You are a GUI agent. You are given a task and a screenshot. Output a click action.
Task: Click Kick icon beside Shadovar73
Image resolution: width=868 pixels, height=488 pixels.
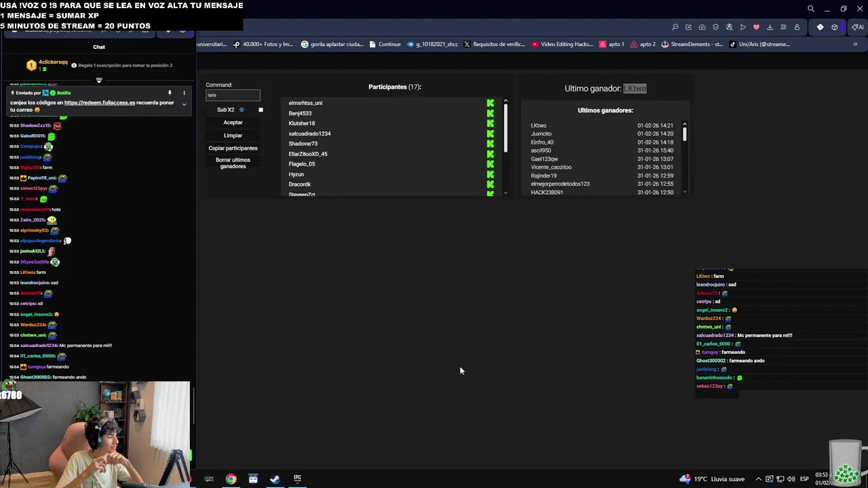(x=490, y=144)
